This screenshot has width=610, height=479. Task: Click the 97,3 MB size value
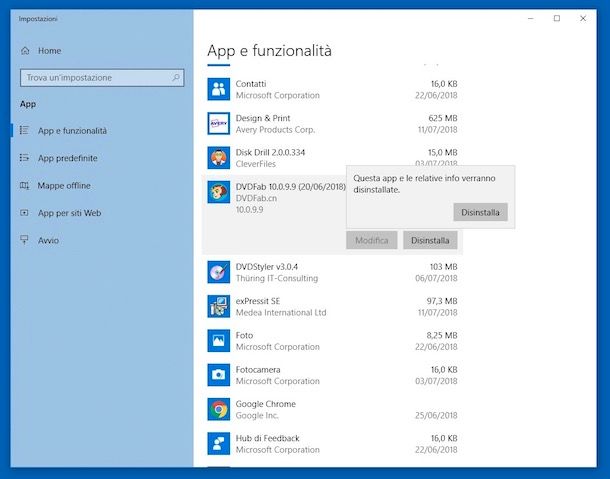[x=442, y=301]
